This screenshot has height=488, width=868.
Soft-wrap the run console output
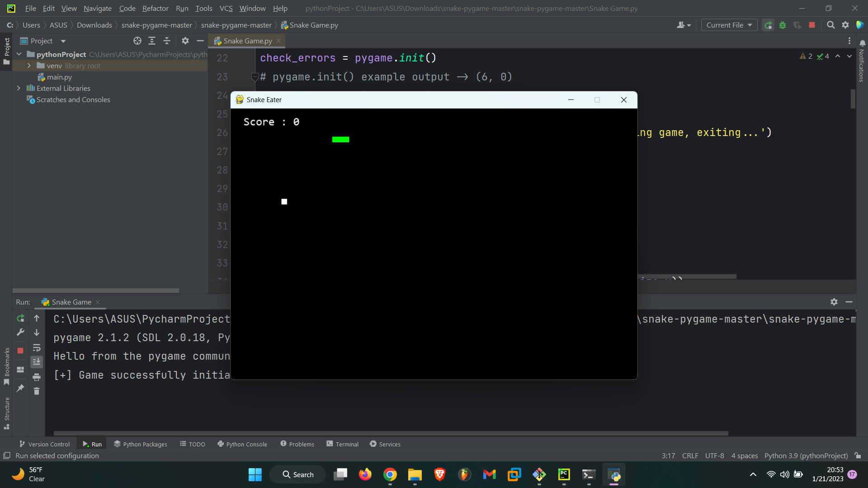coord(37,348)
